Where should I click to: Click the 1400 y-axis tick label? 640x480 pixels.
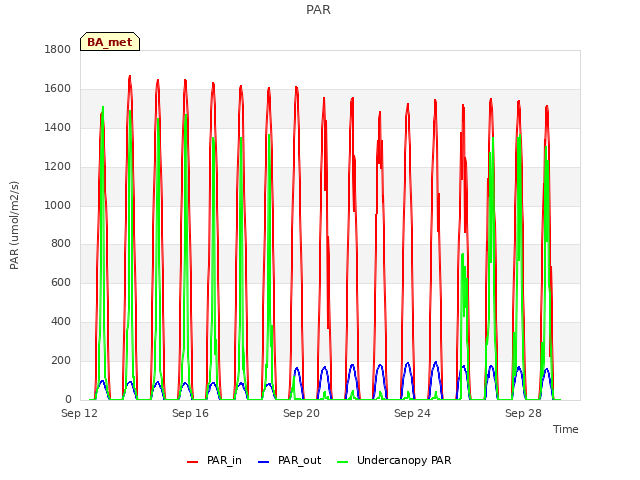click(x=58, y=127)
